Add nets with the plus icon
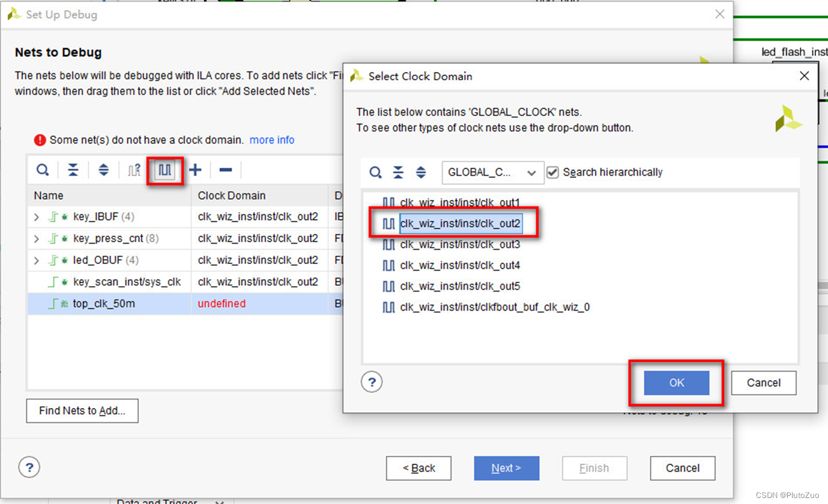 (x=195, y=170)
